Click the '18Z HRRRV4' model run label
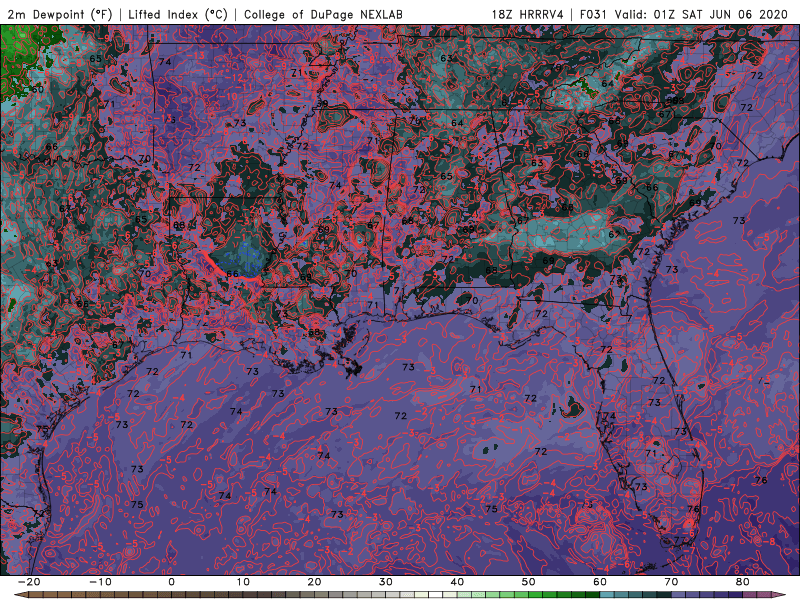Viewport: 800px width, 600px height. (x=528, y=15)
